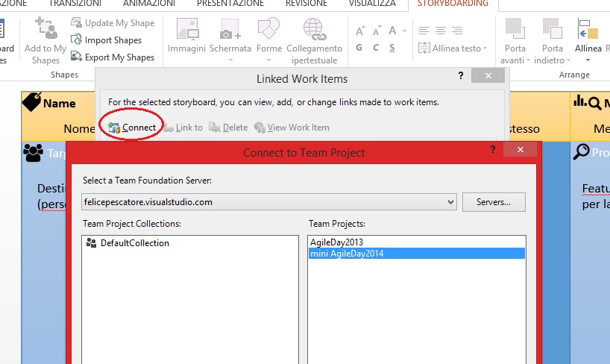Switch to the PRESENTAZIONE ribbon tab
This screenshot has width=610, height=364.
[x=230, y=4]
